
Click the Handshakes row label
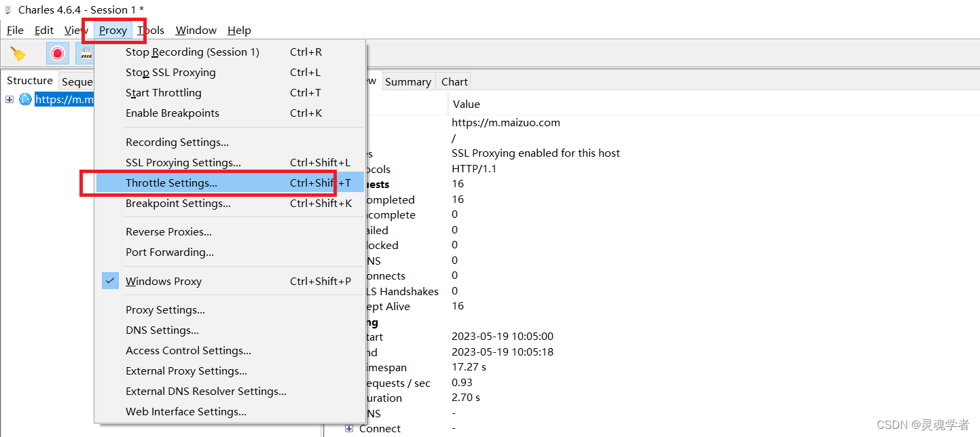[403, 291]
